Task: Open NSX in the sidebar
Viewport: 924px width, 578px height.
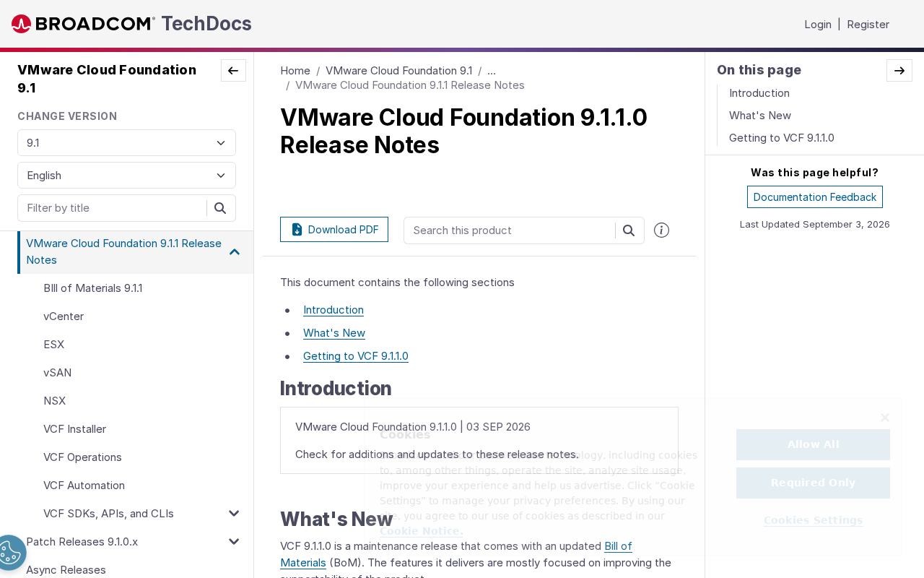Action: pos(55,401)
